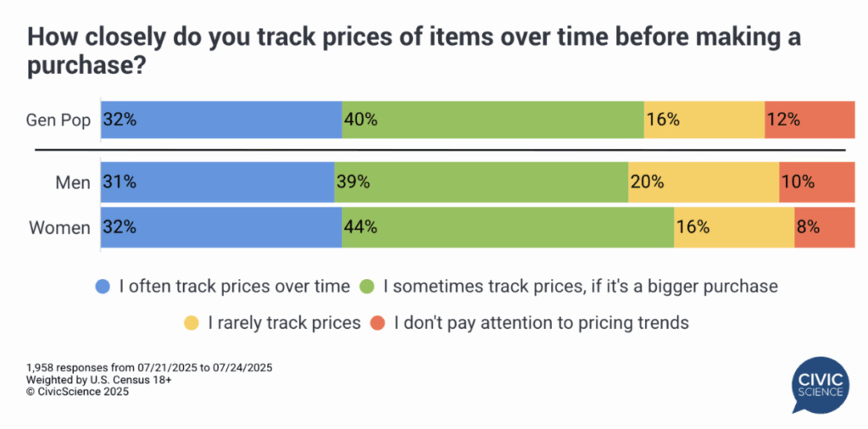Select the Women red 8% bar segment
Screen dimensions: 868x429
point(824,228)
